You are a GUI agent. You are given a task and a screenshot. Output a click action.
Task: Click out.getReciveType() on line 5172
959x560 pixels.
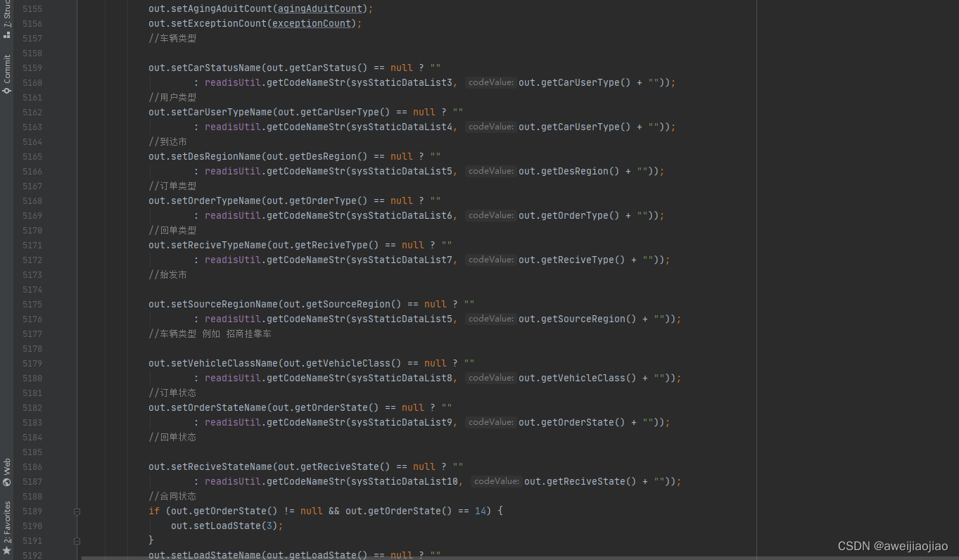coord(572,260)
